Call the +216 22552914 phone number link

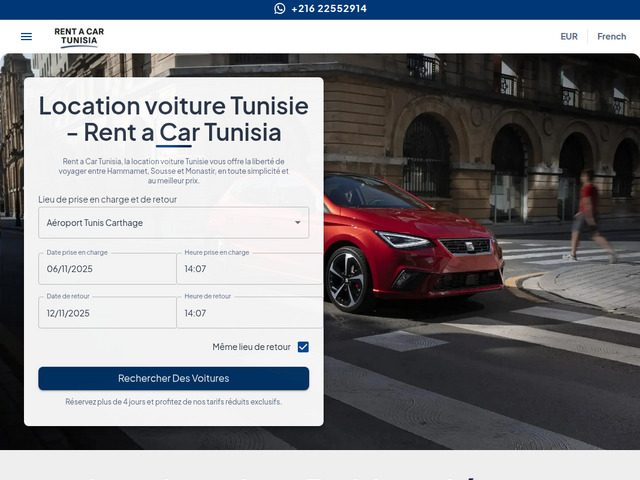point(329,9)
